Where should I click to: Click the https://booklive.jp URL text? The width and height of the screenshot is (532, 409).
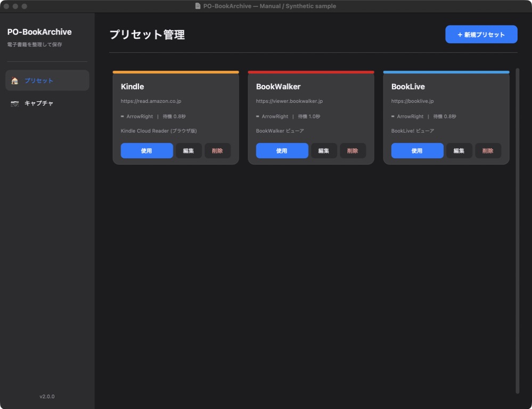click(412, 101)
